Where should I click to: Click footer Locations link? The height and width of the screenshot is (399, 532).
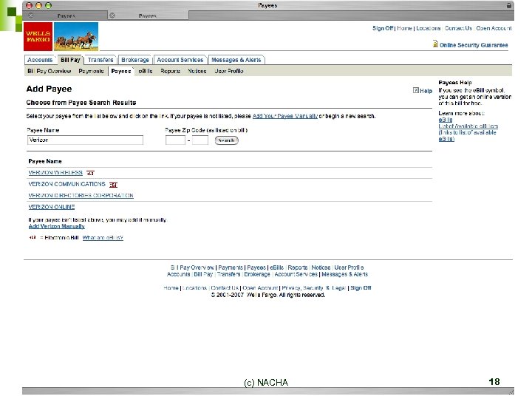point(194,287)
